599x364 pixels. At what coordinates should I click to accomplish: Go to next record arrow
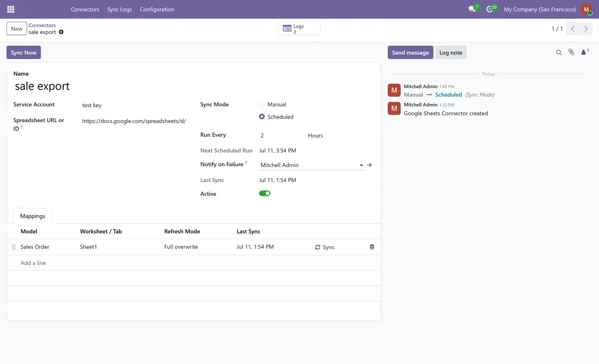[x=586, y=29]
